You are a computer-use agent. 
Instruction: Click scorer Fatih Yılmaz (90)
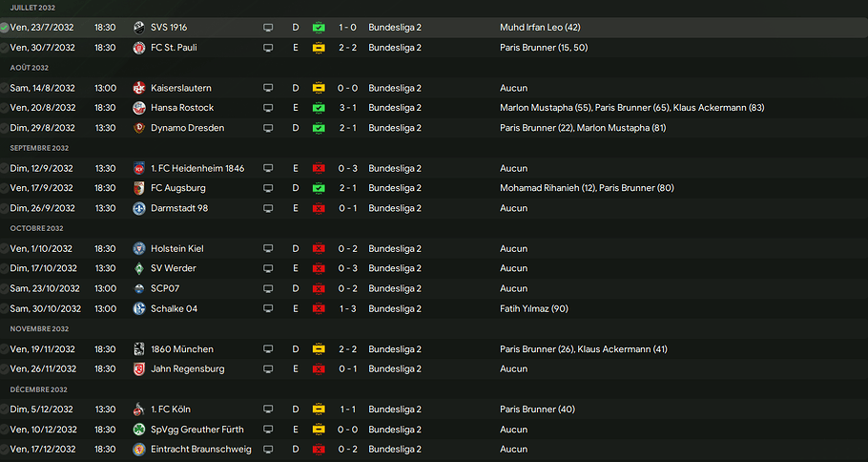[540, 308]
